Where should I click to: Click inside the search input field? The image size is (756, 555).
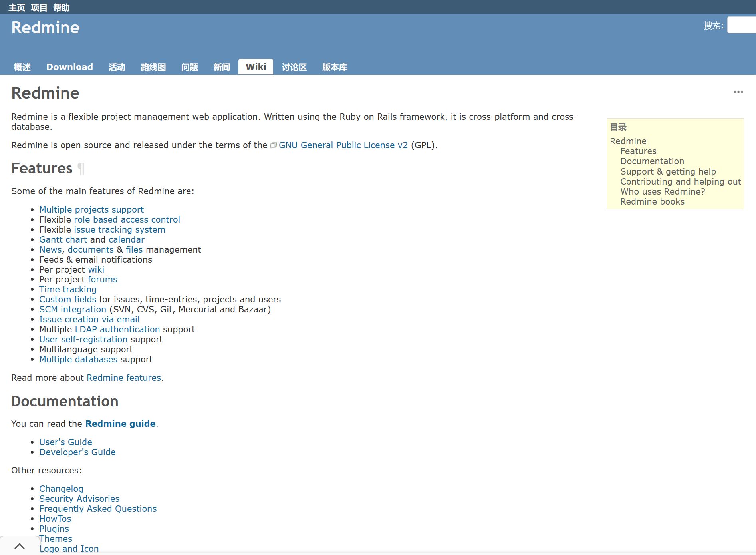point(742,25)
